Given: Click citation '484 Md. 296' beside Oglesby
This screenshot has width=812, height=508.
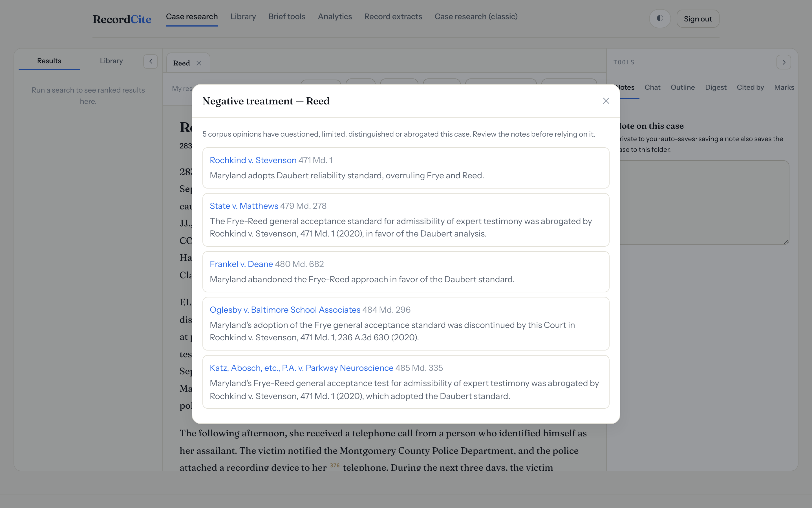Looking at the screenshot, I should point(387,310).
